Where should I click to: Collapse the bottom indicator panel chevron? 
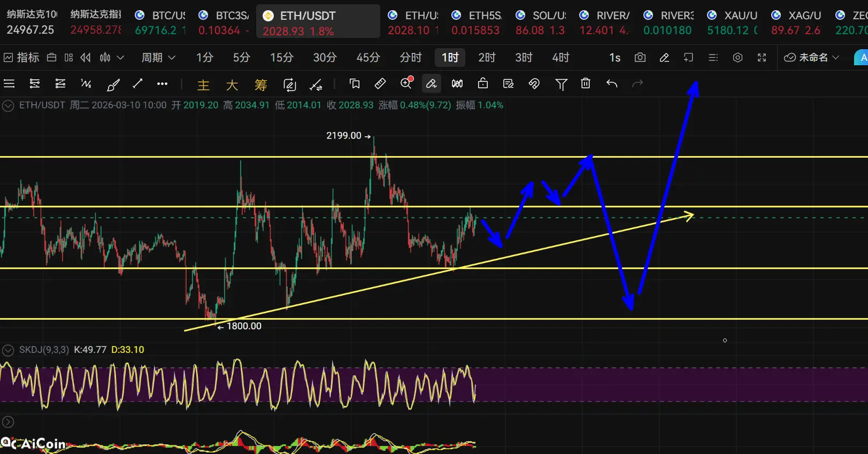pyautogui.click(x=8, y=422)
